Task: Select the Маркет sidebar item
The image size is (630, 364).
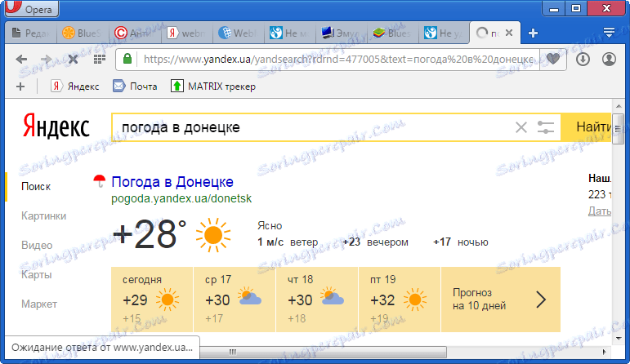Action: point(39,304)
